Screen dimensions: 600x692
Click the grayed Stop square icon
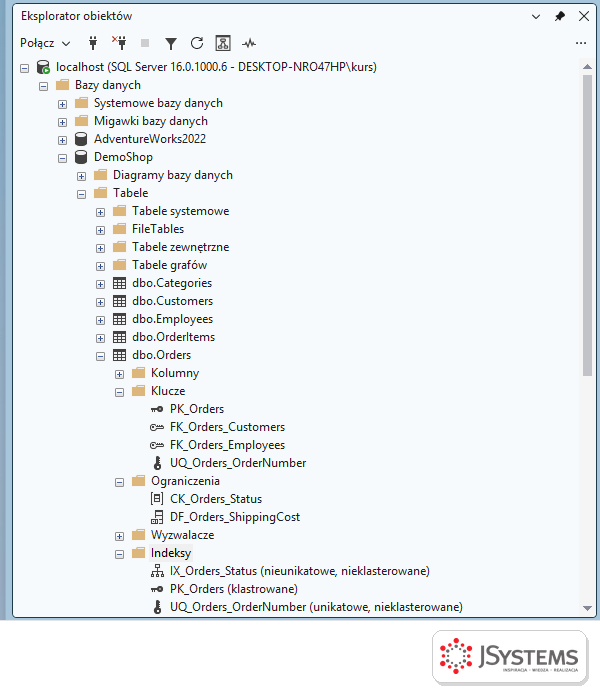point(145,43)
